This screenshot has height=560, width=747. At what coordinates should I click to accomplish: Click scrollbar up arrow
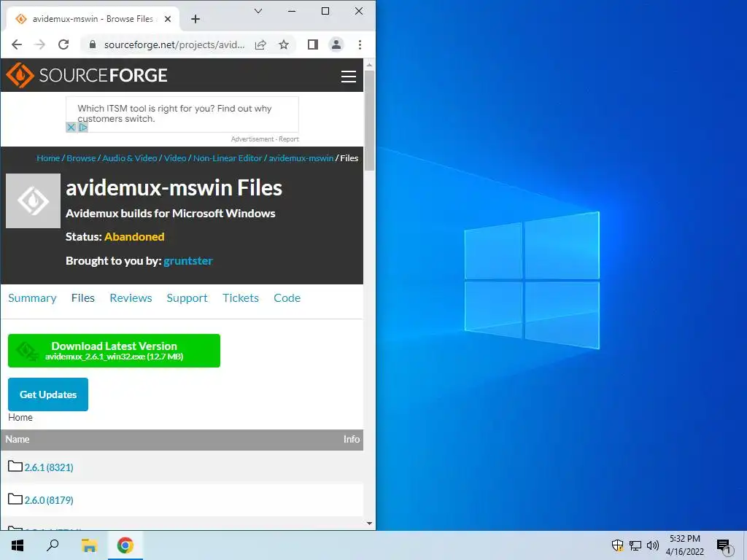point(369,64)
